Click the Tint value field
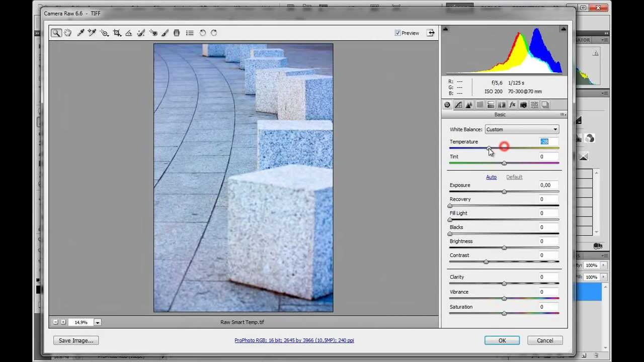The height and width of the screenshot is (362, 644). click(549, 156)
